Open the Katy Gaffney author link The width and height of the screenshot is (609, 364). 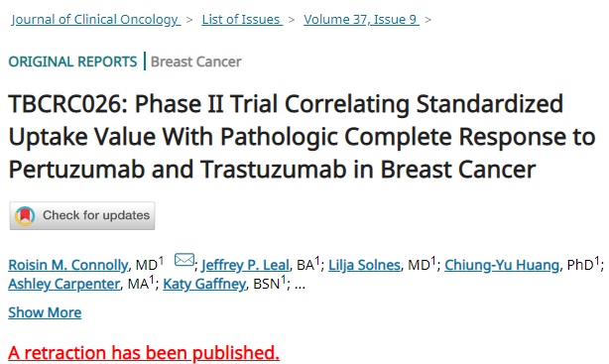[x=204, y=284]
